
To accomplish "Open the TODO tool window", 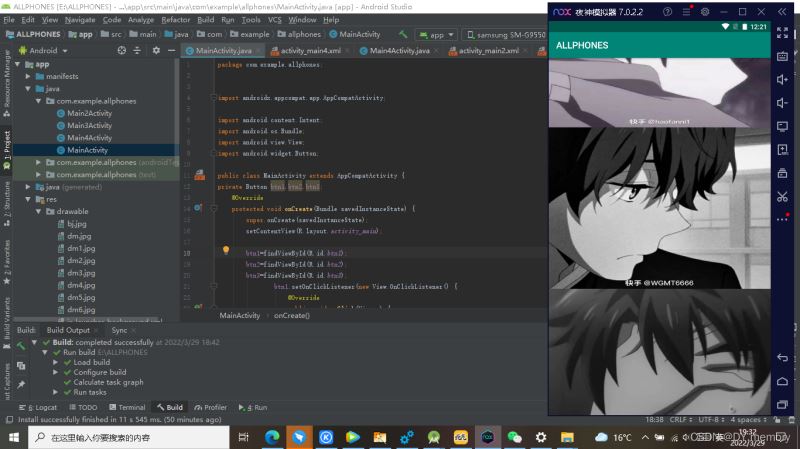I will point(83,407).
